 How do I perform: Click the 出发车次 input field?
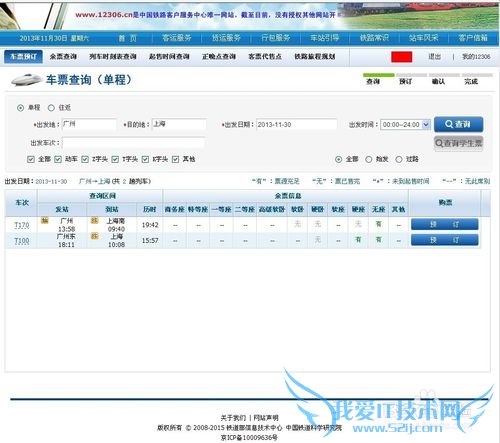pos(133,143)
